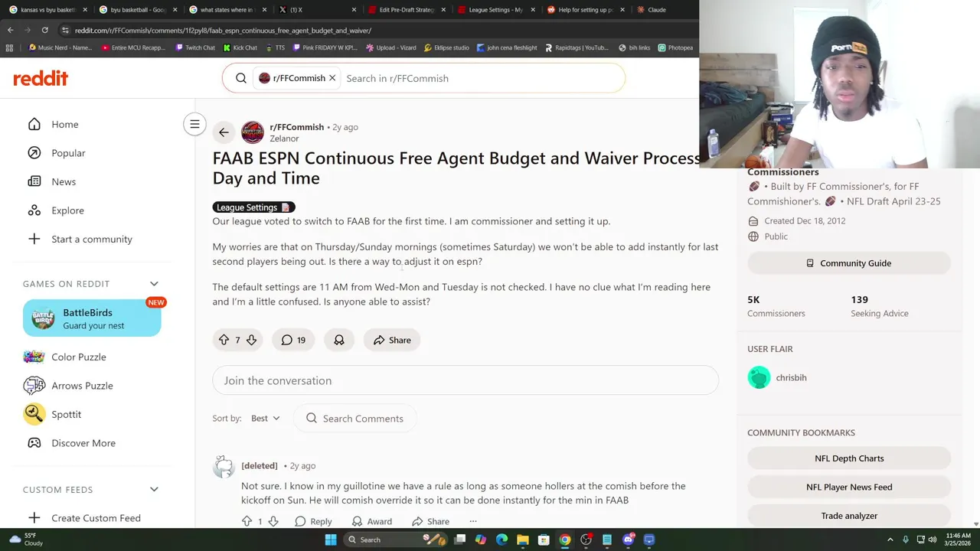Open the League Settings flair tag
This screenshot has height=551, width=980.
(253, 207)
